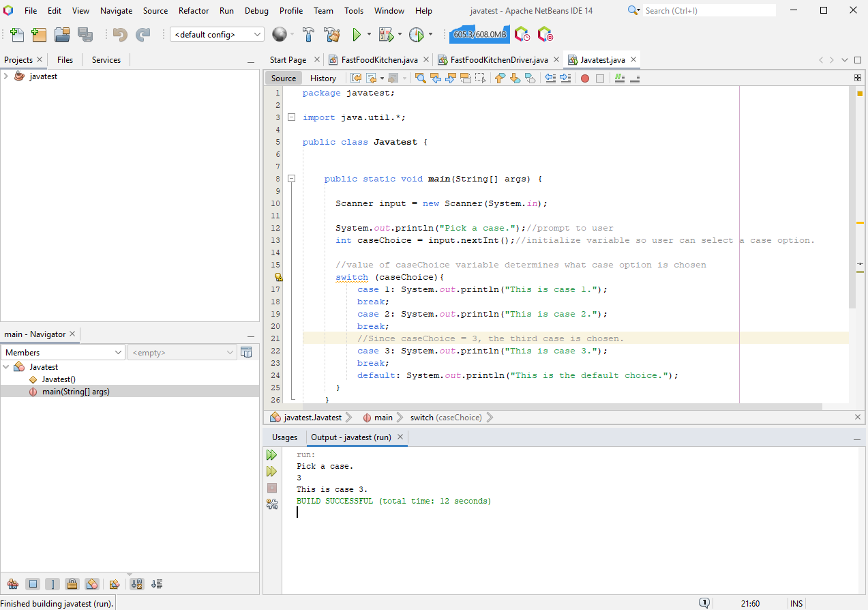
Task: Click the Save All toolbar icon
Action: coord(85,35)
